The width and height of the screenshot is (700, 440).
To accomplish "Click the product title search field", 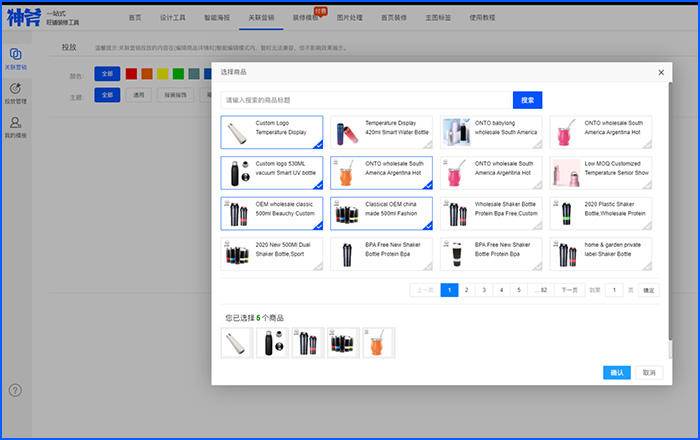I will pos(367,100).
